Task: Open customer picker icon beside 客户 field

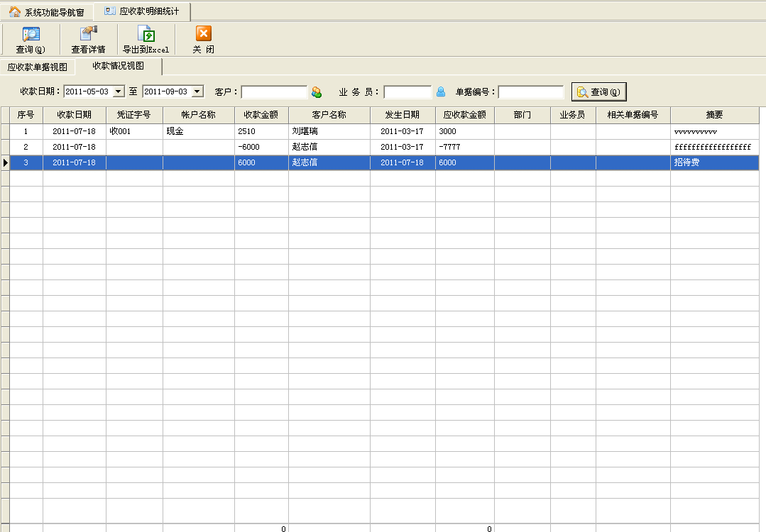Action: [317, 92]
